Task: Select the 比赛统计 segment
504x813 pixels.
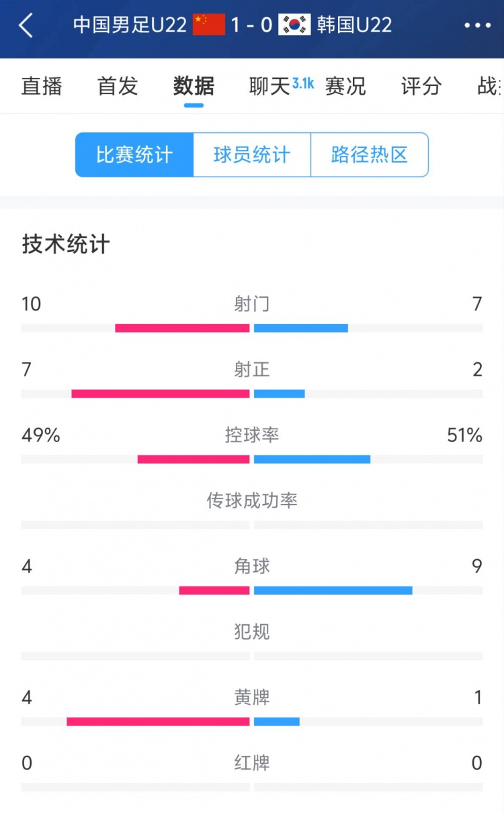Action: (x=134, y=155)
